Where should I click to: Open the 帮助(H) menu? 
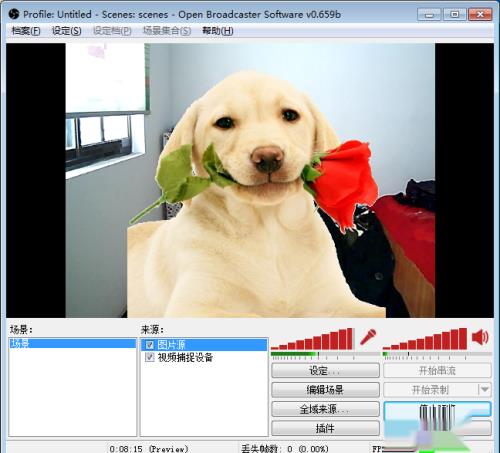(218, 31)
